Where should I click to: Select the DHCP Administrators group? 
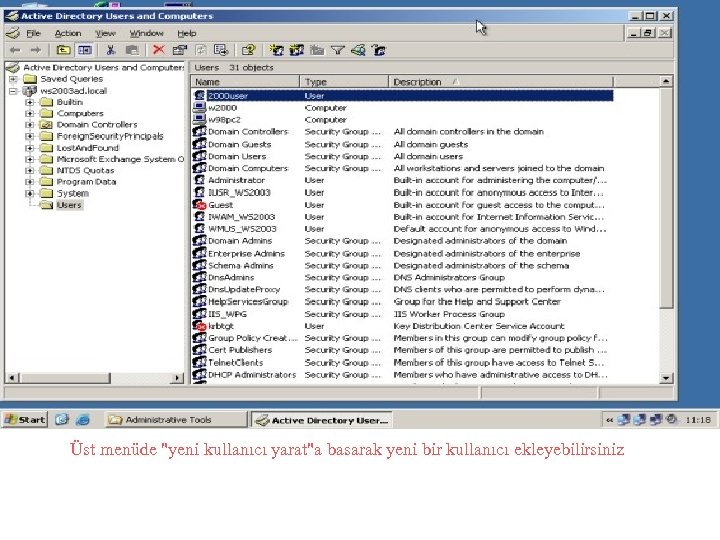pos(402,375)
